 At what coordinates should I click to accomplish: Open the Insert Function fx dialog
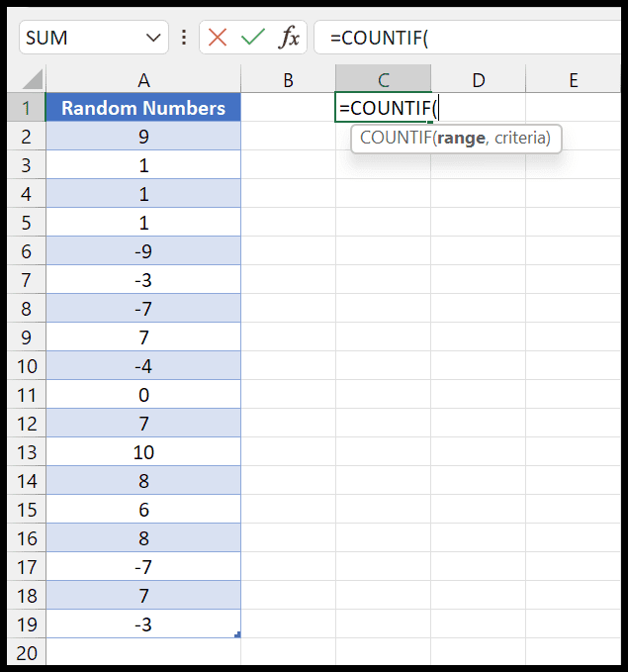click(x=289, y=38)
